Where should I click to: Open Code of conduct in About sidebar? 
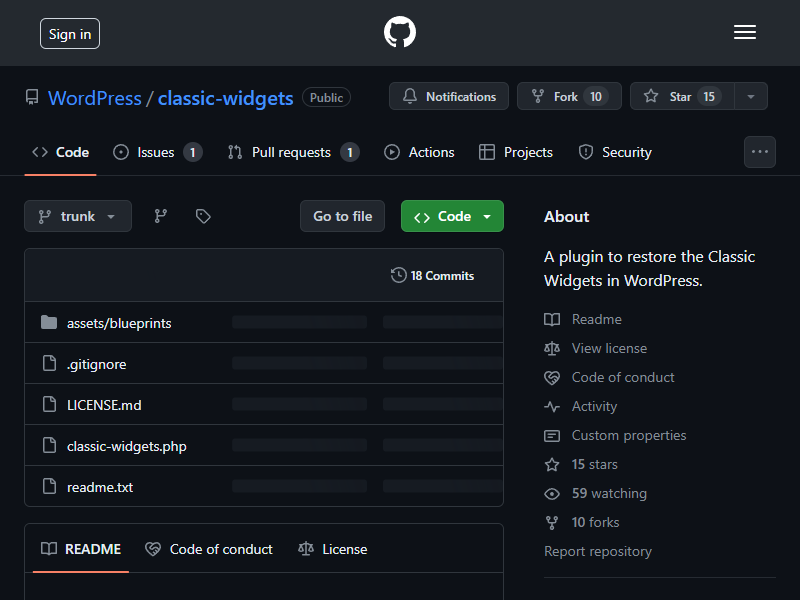[623, 378]
